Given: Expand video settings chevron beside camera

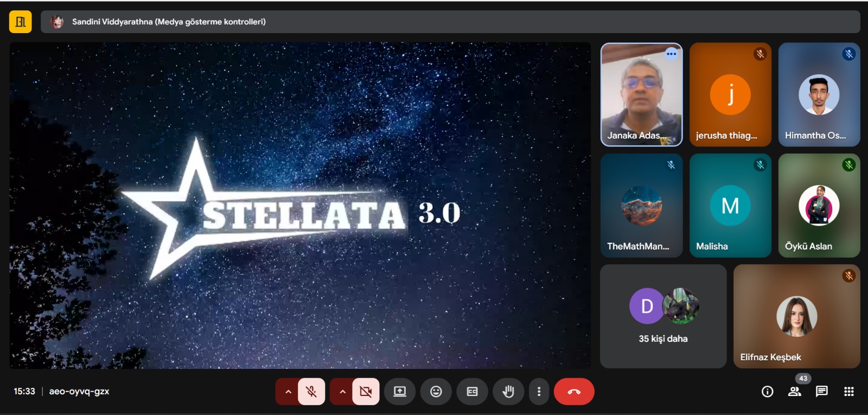Looking at the screenshot, I should (x=342, y=392).
